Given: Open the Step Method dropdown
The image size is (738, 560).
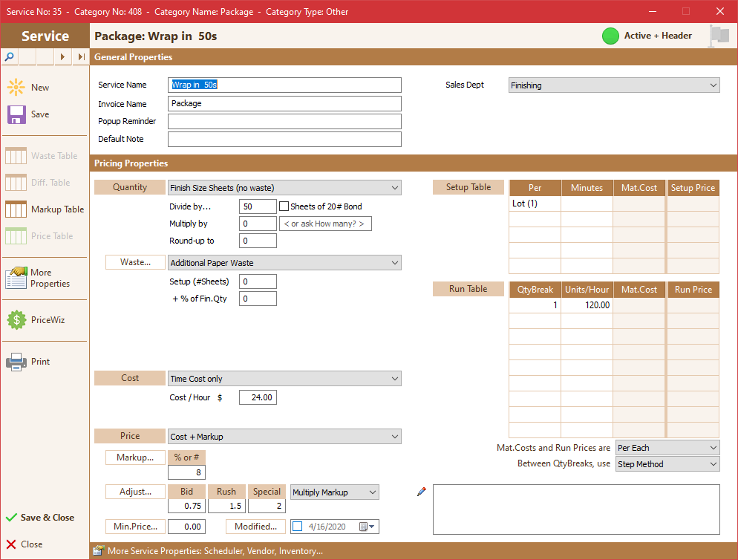Looking at the screenshot, I should (667, 464).
